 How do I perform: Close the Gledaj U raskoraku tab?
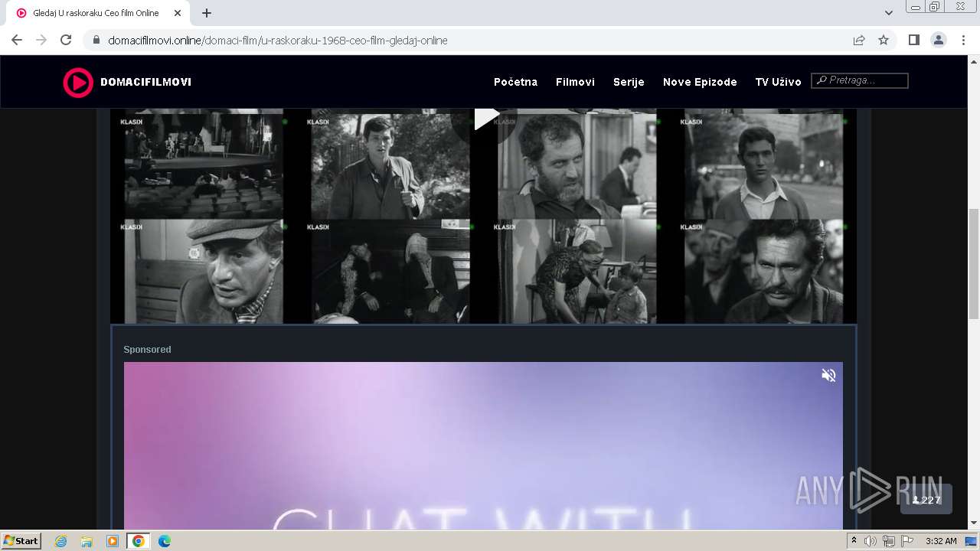click(x=178, y=13)
